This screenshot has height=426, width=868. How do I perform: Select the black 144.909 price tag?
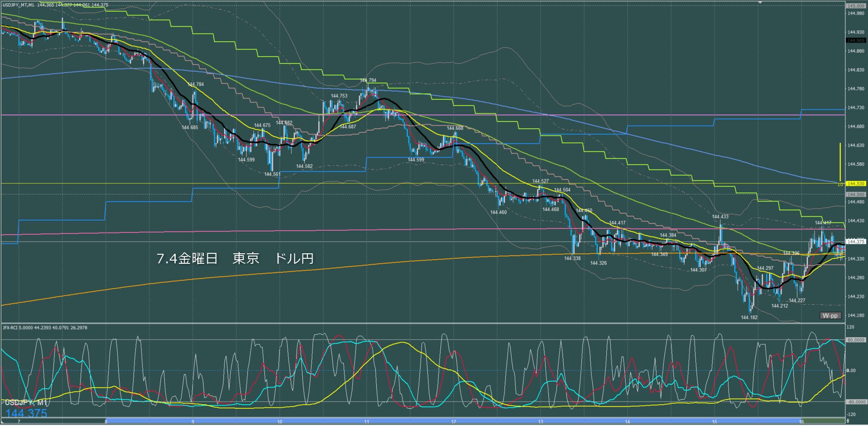pyautogui.click(x=855, y=40)
